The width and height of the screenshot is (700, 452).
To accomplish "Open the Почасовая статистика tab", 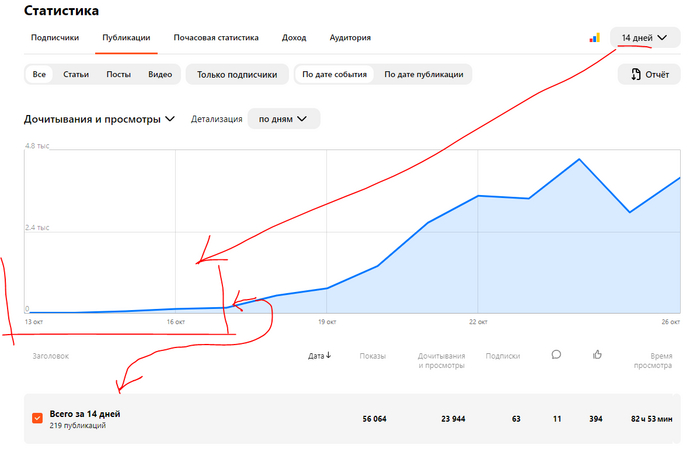I will (216, 38).
